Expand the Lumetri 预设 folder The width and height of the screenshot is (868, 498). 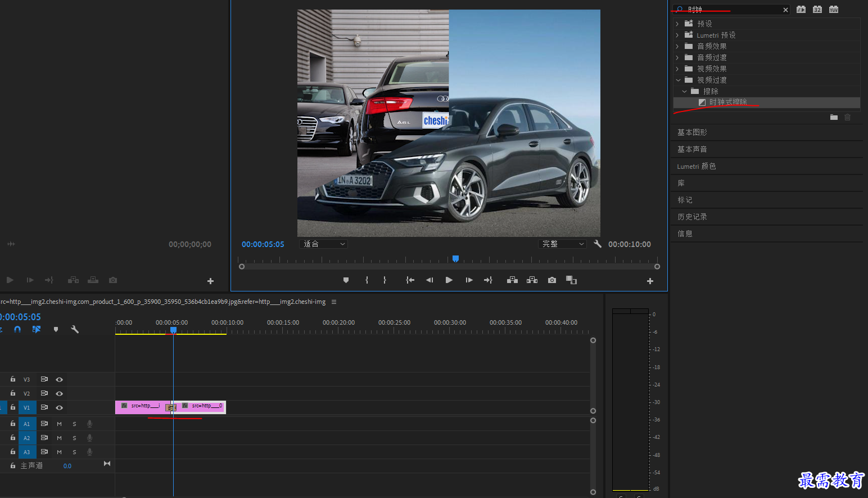click(677, 35)
